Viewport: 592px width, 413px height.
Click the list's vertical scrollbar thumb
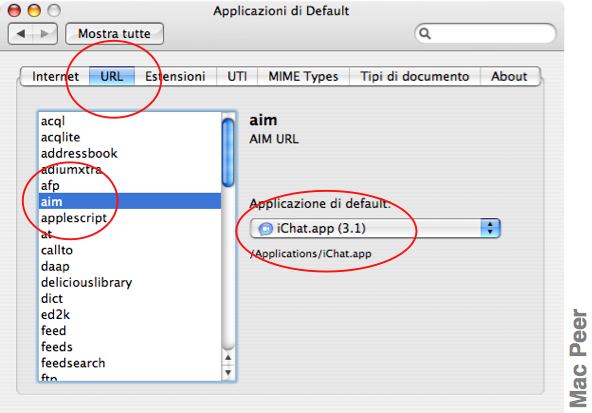(228, 153)
